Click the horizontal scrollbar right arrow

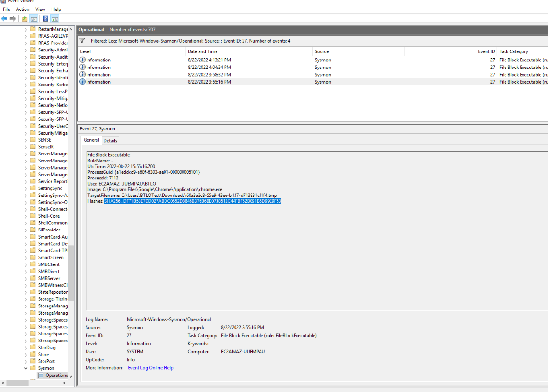pyautogui.click(x=64, y=383)
